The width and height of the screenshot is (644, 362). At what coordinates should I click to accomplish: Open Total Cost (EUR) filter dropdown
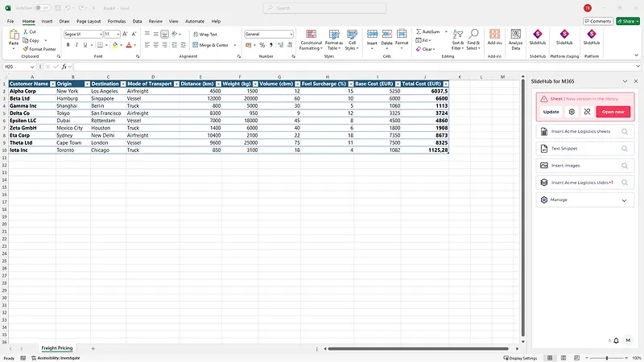click(x=446, y=84)
